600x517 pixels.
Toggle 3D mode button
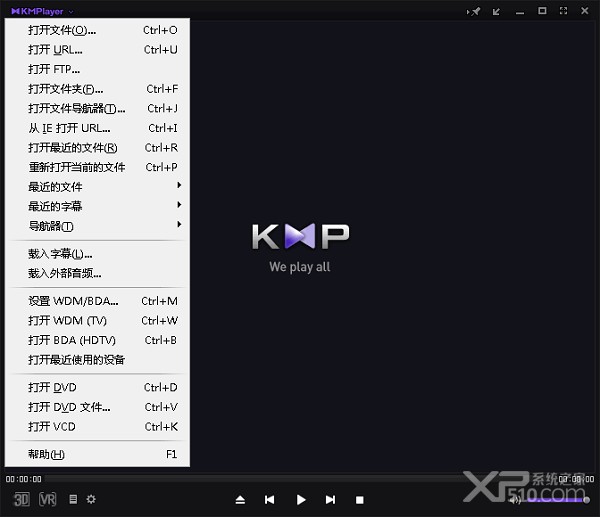[x=21, y=499]
